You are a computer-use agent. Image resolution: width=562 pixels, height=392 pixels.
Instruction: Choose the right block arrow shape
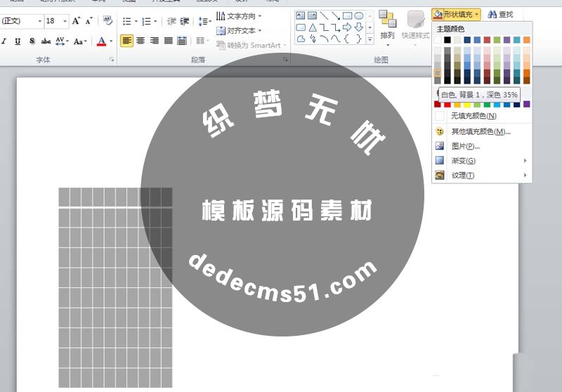pos(347,27)
